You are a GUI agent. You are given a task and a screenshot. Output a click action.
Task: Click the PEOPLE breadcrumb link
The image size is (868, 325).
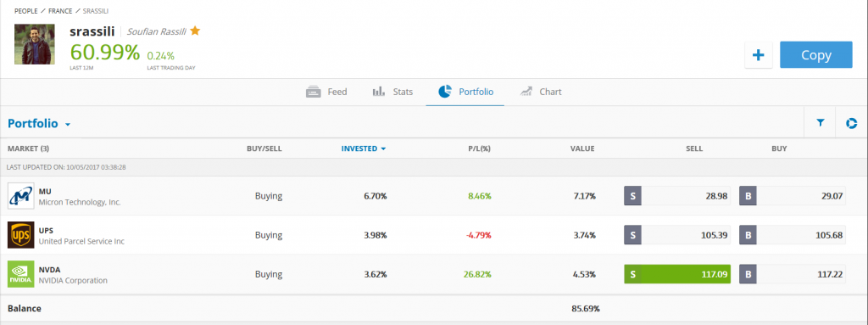pyautogui.click(x=26, y=10)
